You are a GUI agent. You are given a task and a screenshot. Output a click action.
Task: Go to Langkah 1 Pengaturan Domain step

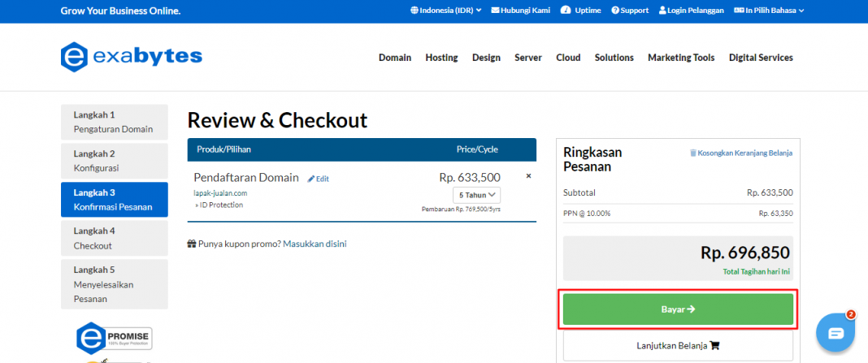[x=114, y=123]
